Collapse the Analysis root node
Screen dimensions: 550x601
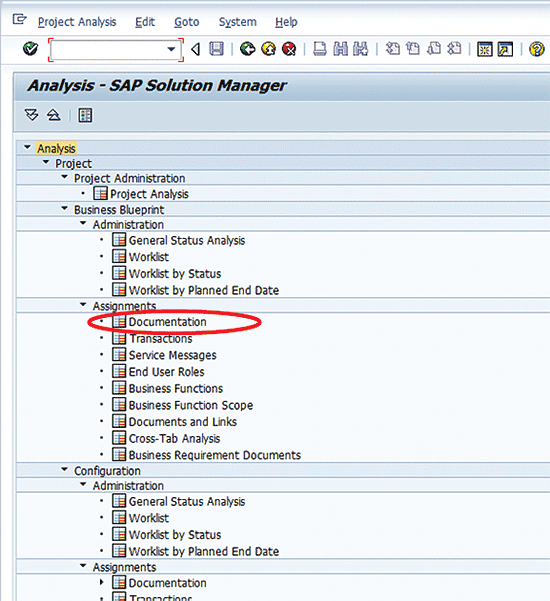pos(27,147)
